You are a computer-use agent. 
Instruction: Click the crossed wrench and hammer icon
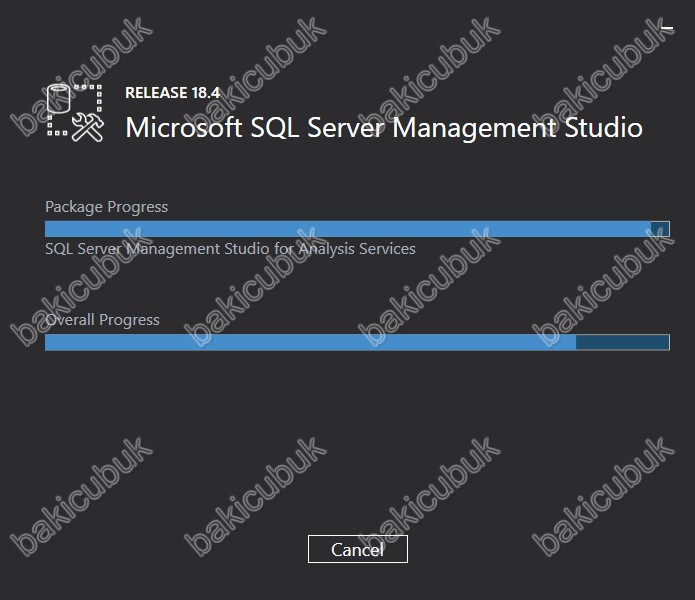point(88,127)
